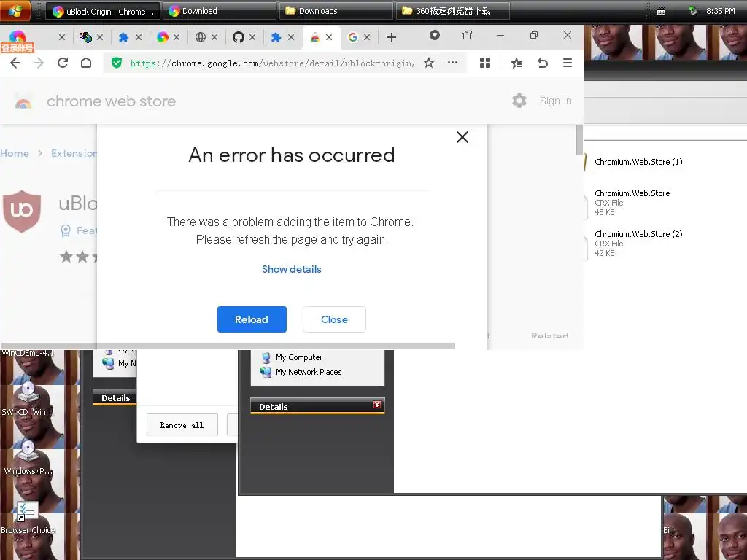The height and width of the screenshot is (560, 747).
Task: Refresh the page with the toolbar reload icon
Action: pyautogui.click(x=63, y=63)
